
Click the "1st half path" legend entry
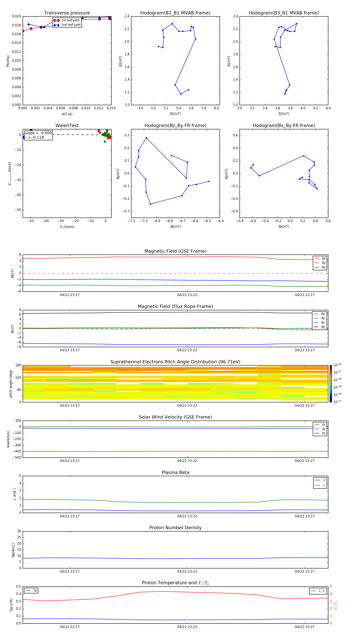point(67,20)
